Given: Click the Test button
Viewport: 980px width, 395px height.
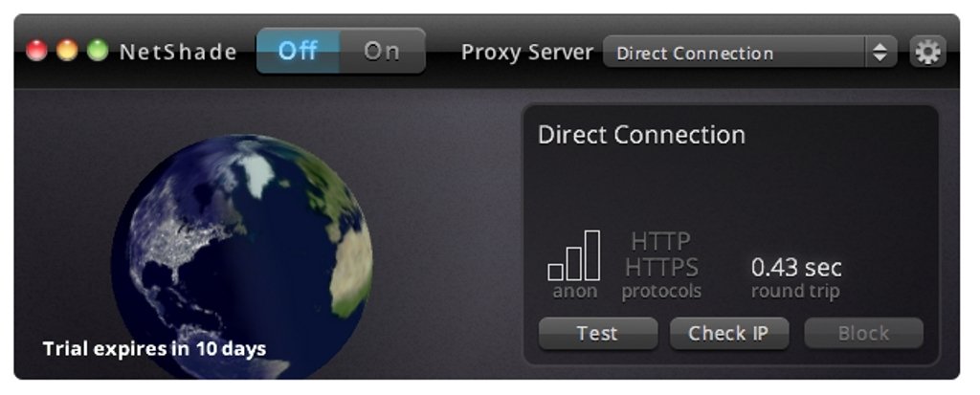Looking at the screenshot, I should point(597,334).
